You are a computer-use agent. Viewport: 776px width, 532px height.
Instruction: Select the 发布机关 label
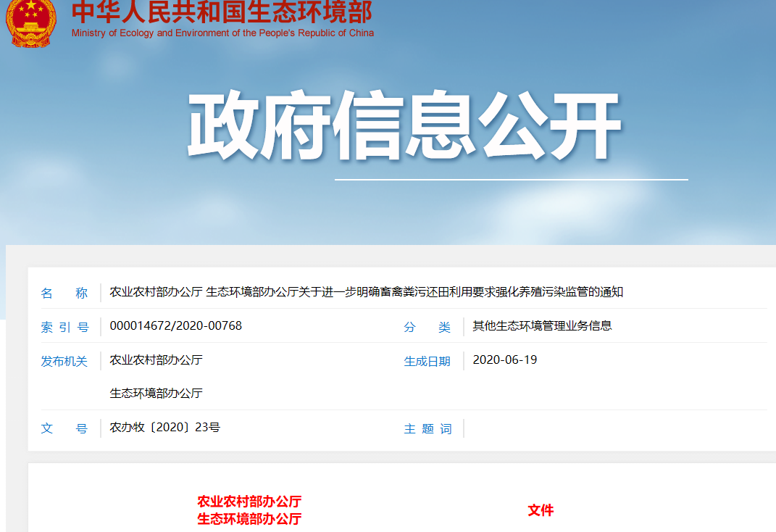[x=64, y=361]
